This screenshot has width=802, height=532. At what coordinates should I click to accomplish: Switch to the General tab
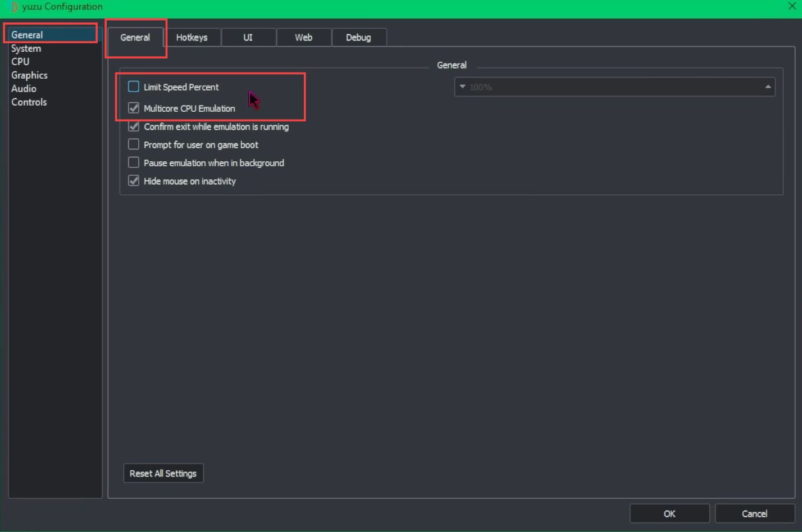point(135,37)
